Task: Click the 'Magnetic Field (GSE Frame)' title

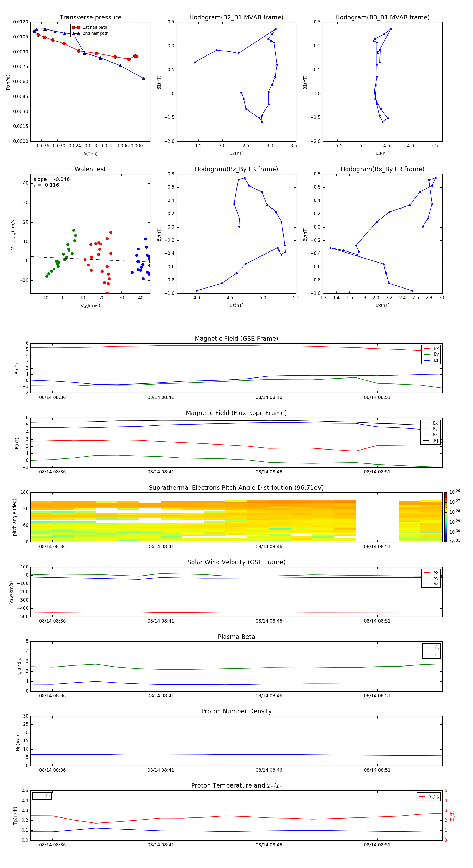Action: pos(236,339)
